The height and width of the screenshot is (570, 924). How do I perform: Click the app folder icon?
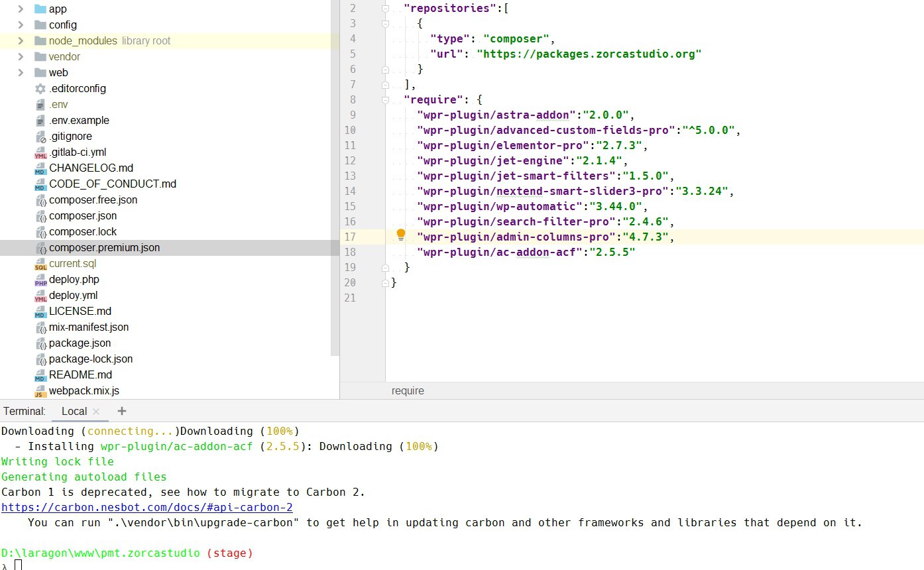pyautogui.click(x=40, y=9)
